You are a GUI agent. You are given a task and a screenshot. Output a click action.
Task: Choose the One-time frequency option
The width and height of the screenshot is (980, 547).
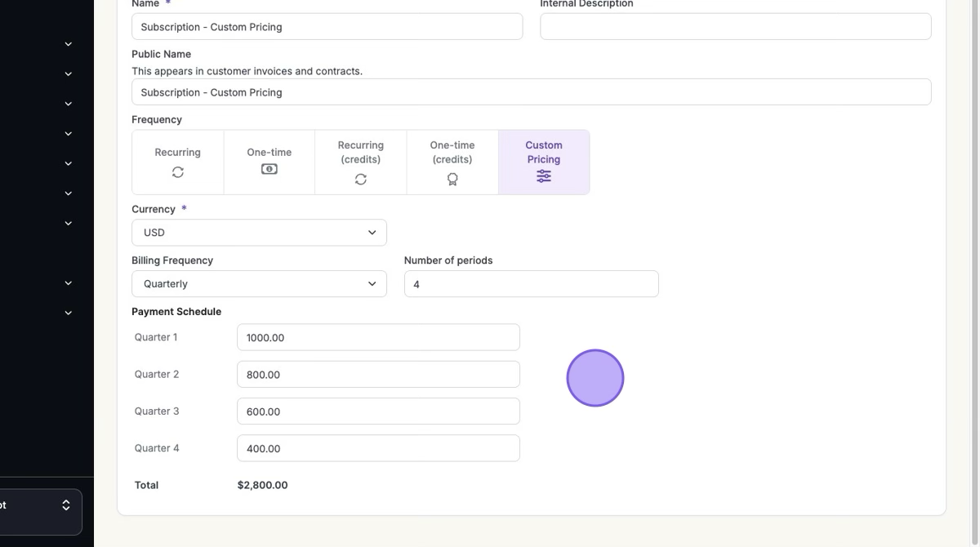click(269, 162)
